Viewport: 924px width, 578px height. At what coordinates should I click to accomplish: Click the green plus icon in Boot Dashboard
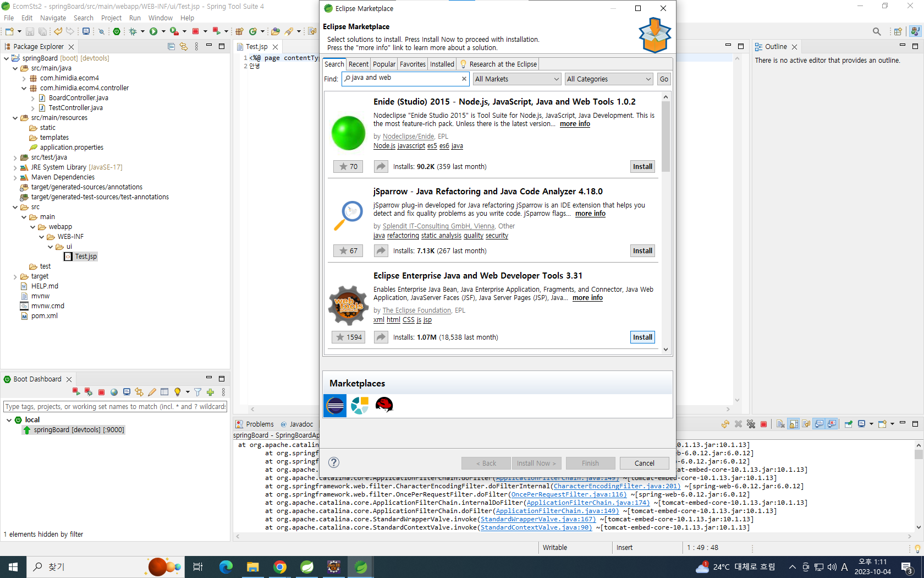click(x=210, y=392)
